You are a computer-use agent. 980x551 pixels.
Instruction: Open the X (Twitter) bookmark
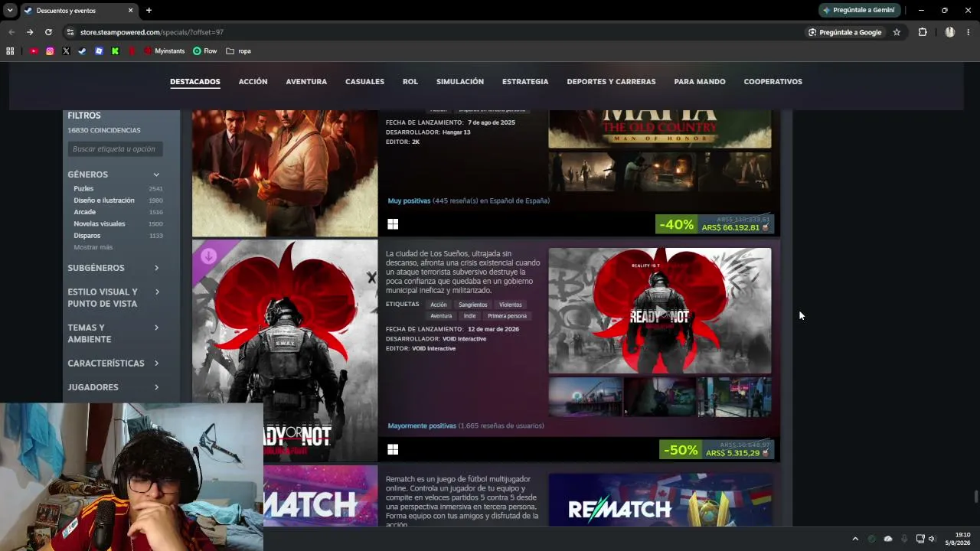(x=66, y=51)
